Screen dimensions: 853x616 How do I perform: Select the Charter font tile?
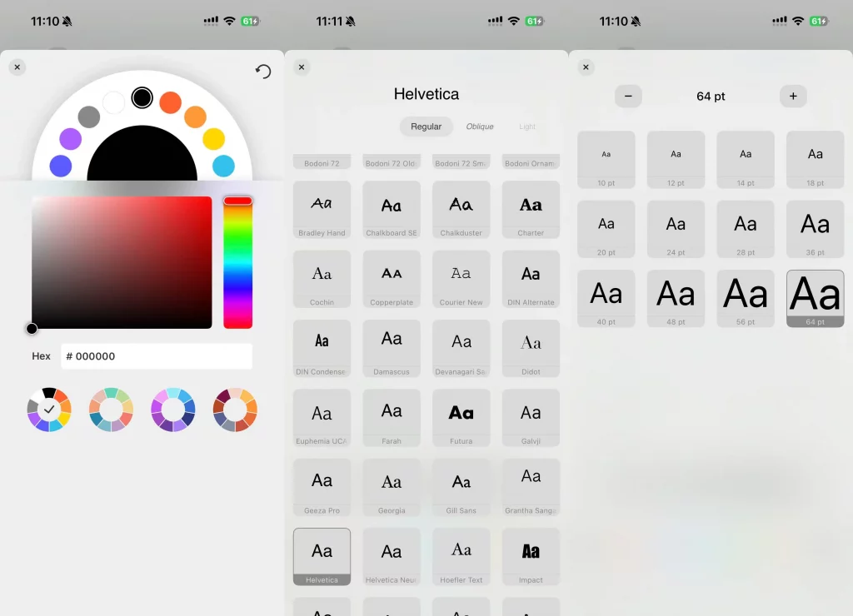point(531,210)
